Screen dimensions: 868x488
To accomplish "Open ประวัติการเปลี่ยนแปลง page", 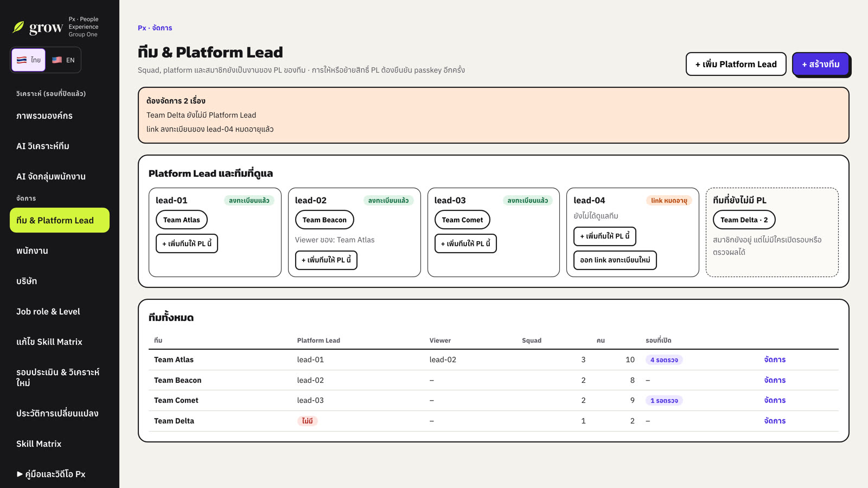I will tap(60, 413).
